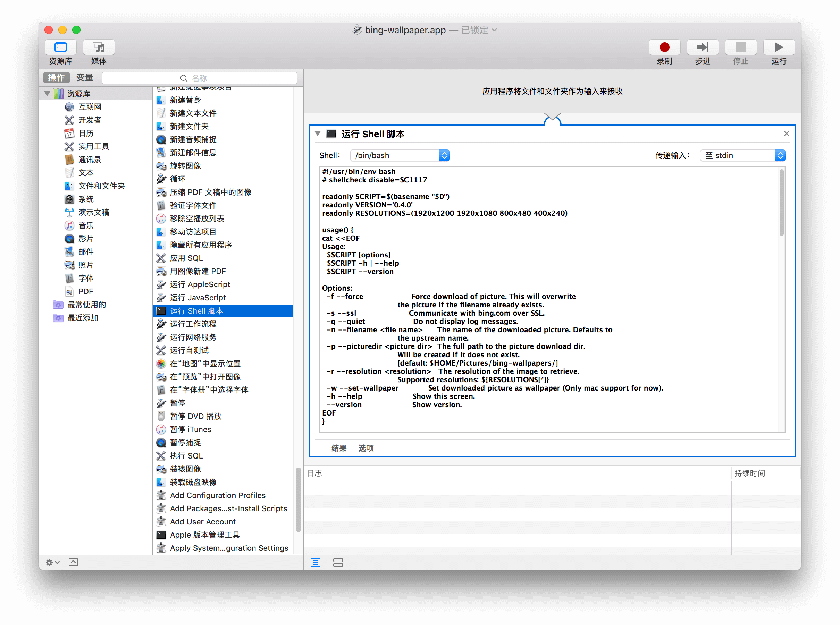The width and height of the screenshot is (840, 625).
Task: Select the 运行工作流程 action
Action: 223,324
